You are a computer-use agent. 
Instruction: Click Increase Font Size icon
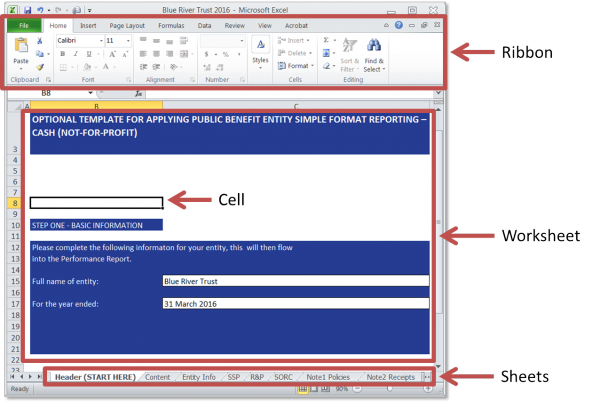tap(112, 54)
